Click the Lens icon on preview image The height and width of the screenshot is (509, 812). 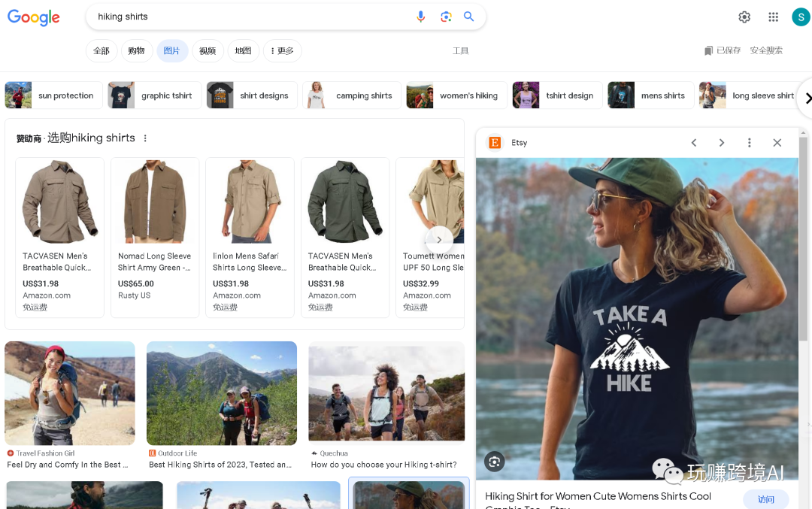[494, 462]
